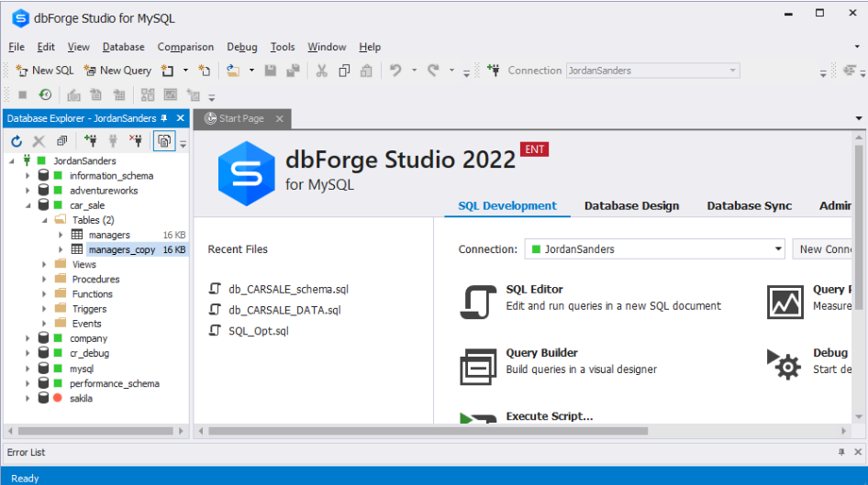
Task: Open the New Query dropdown arrow
Action: coord(185,71)
